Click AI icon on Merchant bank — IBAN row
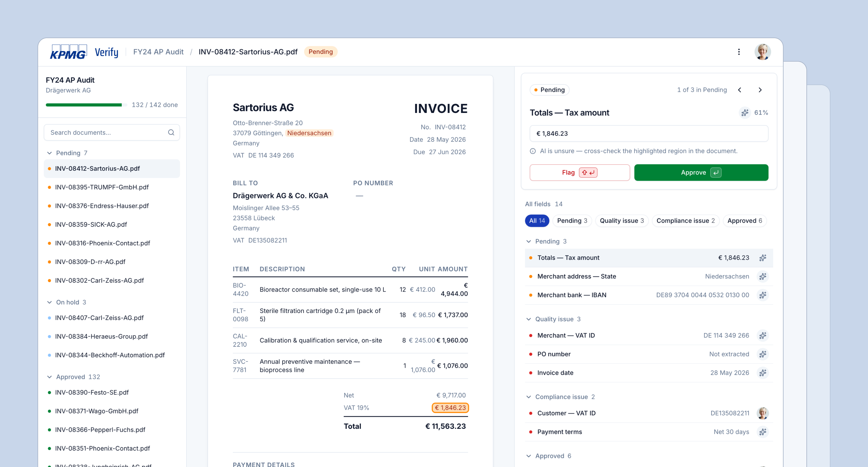Image resolution: width=868 pixels, height=467 pixels. pos(763,295)
